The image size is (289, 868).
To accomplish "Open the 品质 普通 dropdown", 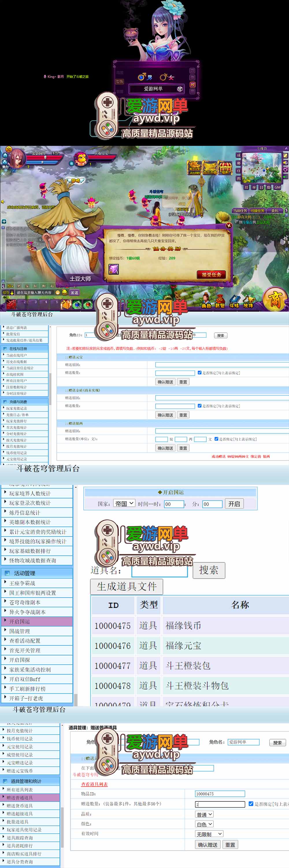I will (x=204, y=814).
